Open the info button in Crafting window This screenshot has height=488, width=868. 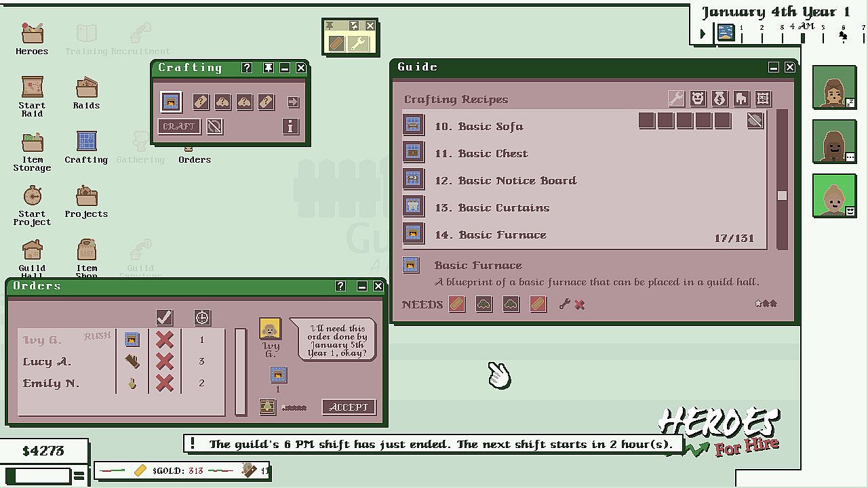click(290, 126)
